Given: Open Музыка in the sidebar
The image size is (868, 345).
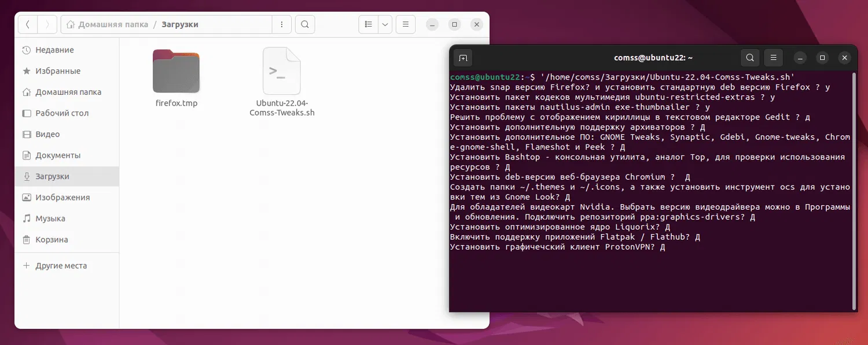Looking at the screenshot, I should [x=67, y=218].
